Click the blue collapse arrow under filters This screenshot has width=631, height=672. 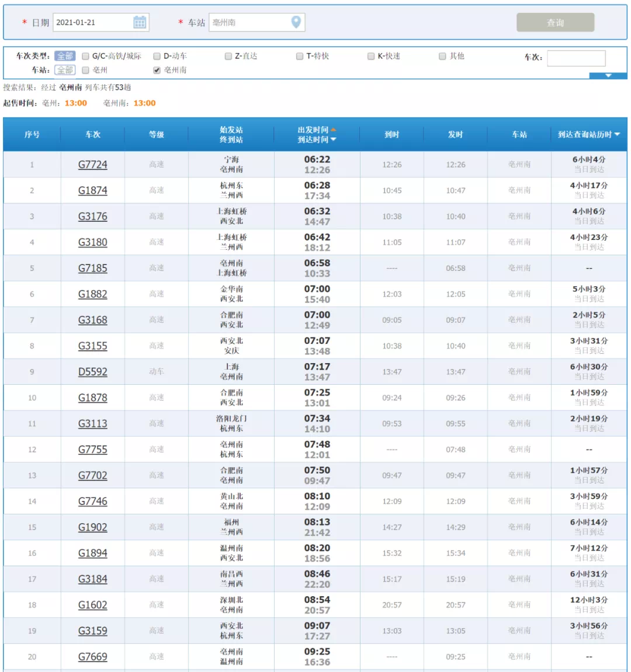click(x=608, y=75)
